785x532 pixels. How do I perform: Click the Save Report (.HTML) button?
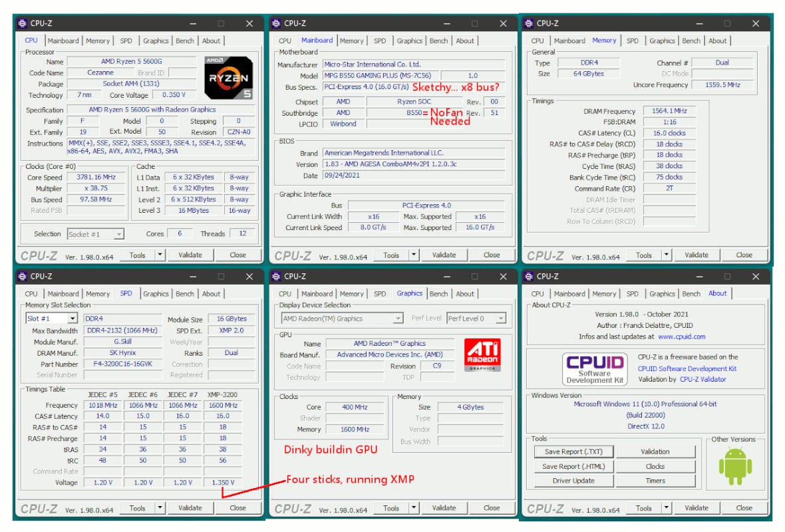(x=573, y=466)
